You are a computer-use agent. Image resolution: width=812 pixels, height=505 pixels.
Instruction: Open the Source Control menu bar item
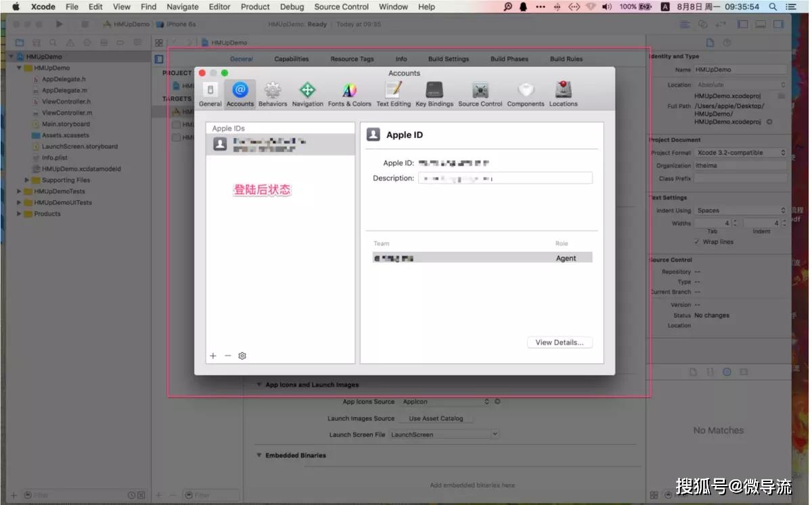pos(342,7)
